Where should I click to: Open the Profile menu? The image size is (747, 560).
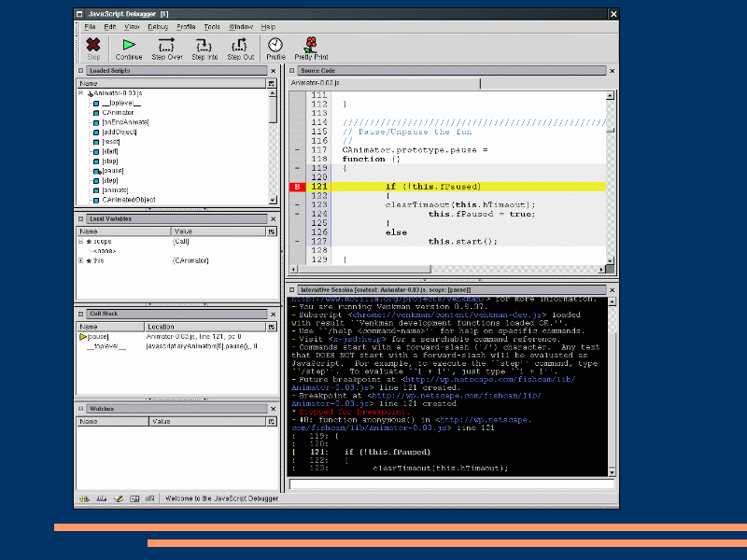[x=186, y=27]
